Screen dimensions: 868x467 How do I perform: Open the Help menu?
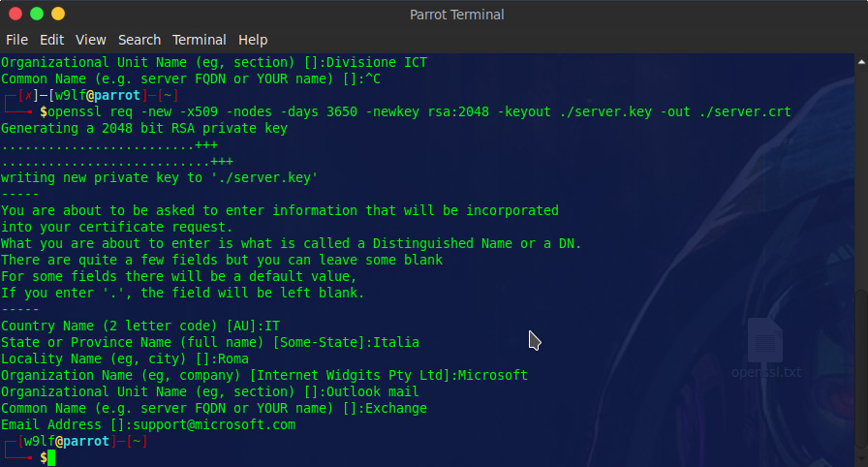coord(253,40)
